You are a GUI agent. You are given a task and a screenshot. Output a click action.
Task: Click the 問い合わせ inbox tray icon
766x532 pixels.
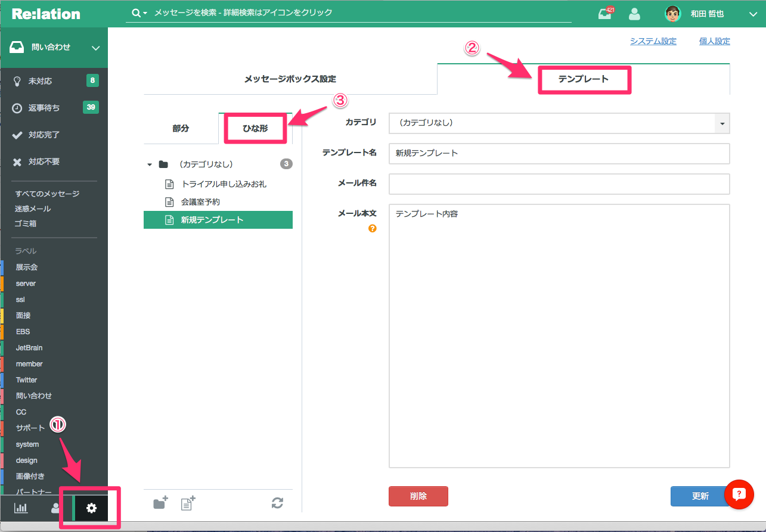point(17,47)
